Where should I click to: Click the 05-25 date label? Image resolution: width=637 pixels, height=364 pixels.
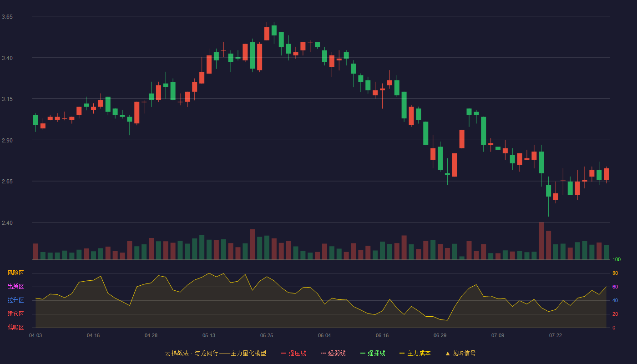click(267, 335)
